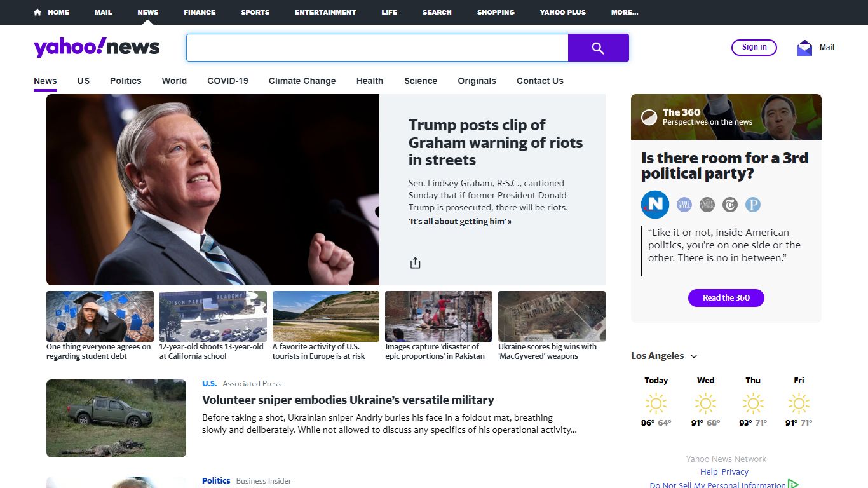Click the Sign in button
Image resolution: width=868 pixels, height=488 pixels.
click(754, 47)
